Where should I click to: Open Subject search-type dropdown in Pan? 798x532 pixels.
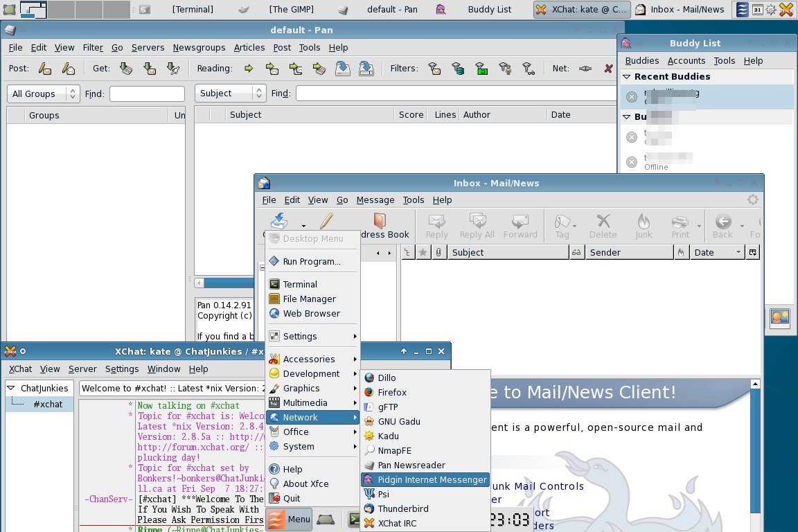(230, 93)
